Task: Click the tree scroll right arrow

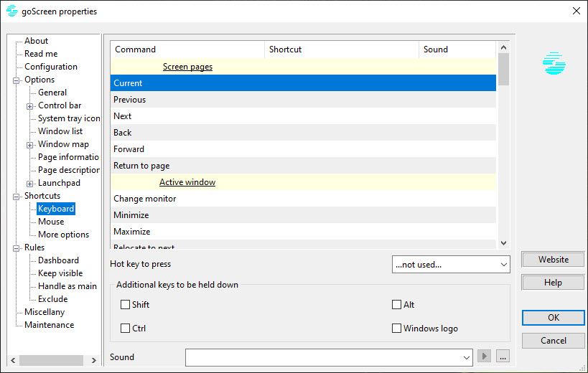Action: 94,360
